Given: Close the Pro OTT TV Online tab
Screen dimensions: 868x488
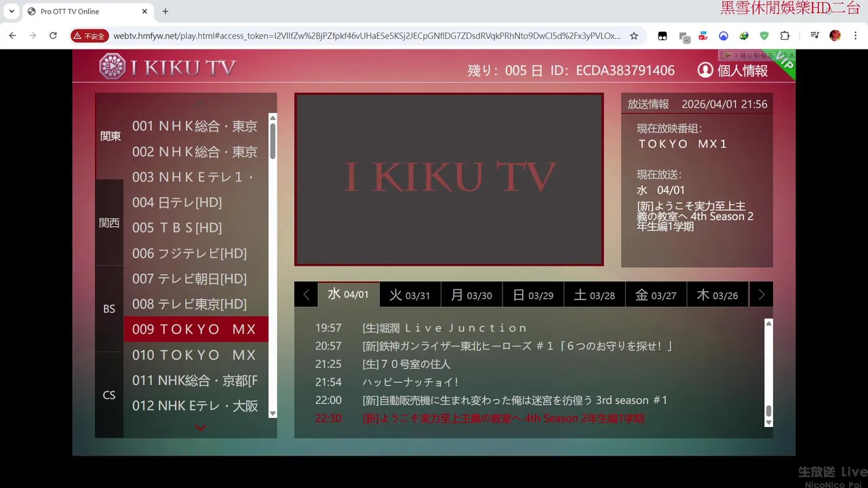Looking at the screenshot, I should coord(144,12).
